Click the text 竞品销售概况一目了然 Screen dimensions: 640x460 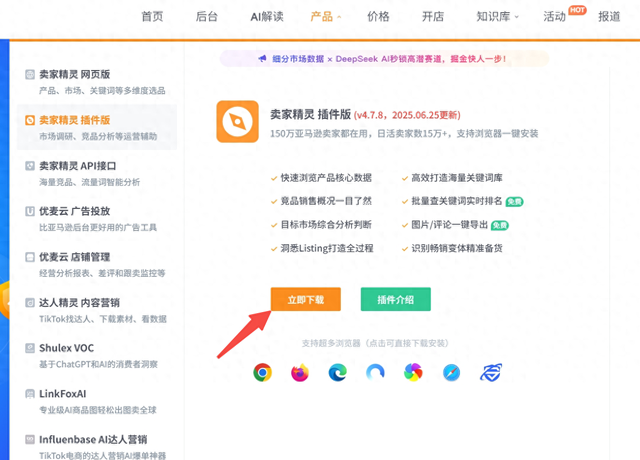[x=326, y=201]
